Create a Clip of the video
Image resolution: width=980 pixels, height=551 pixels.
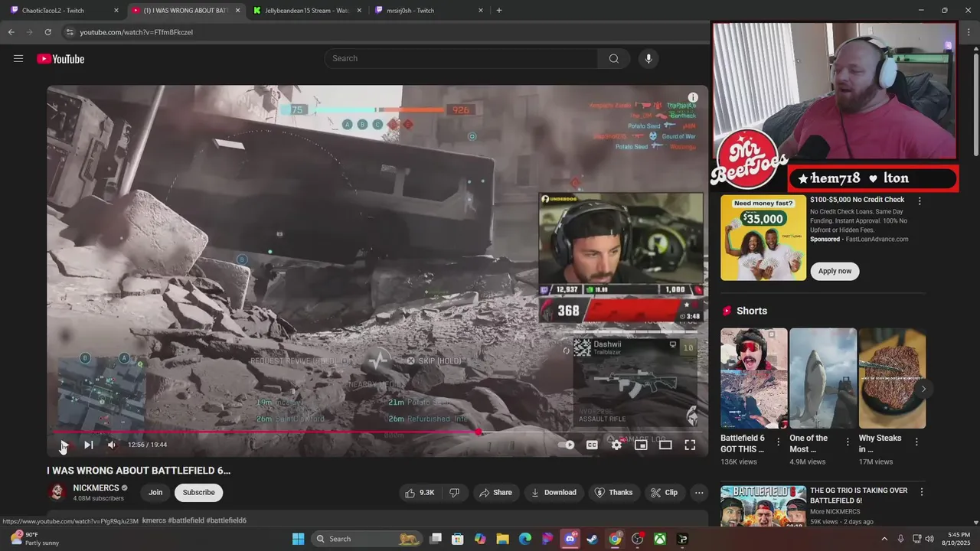664,493
